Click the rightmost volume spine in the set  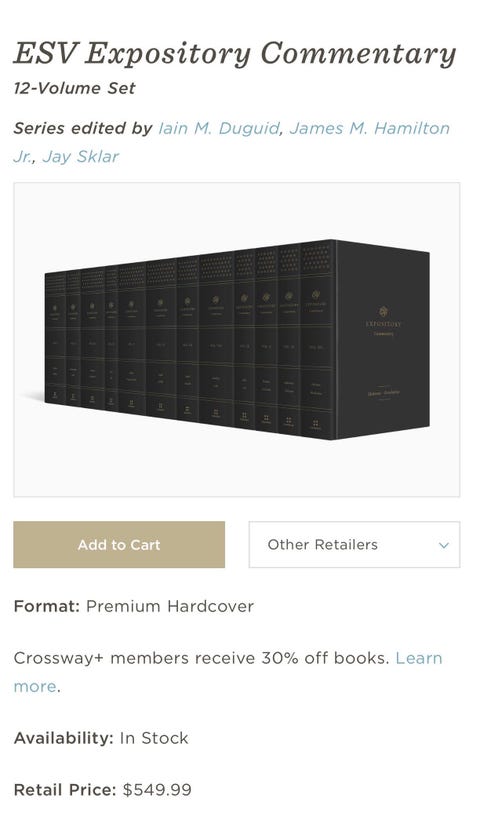(317, 339)
